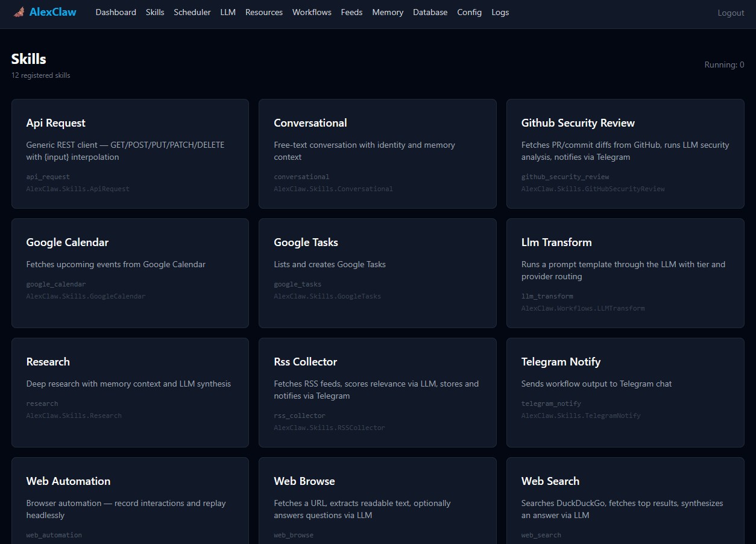Click the api_request identifier text
The image size is (756, 544).
(48, 177)
